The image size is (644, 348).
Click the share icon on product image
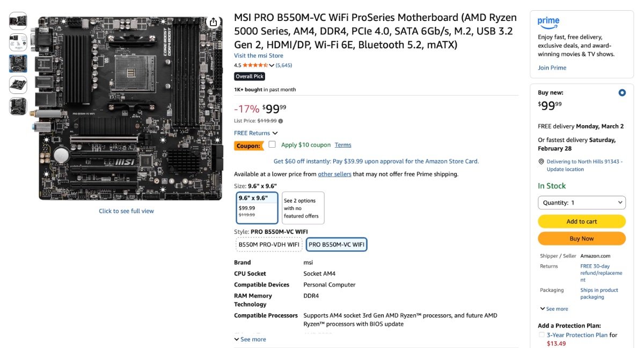(x=214, y=22)
